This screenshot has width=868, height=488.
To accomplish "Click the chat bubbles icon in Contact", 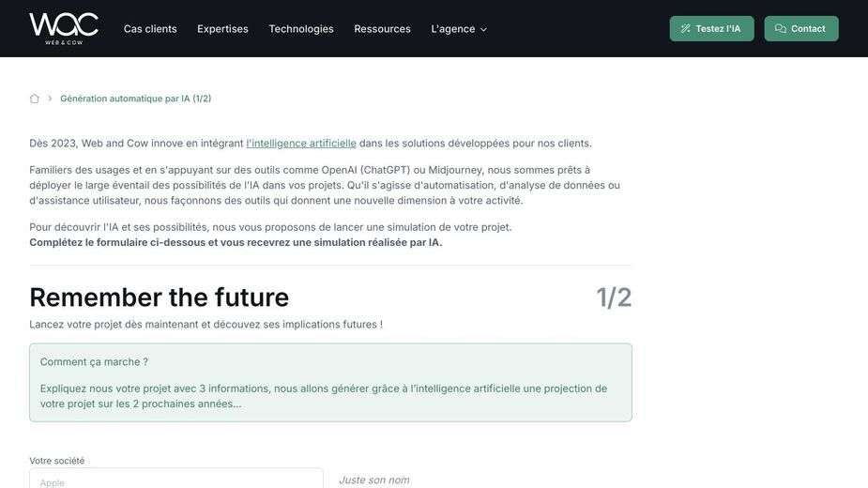I will 780,29.
